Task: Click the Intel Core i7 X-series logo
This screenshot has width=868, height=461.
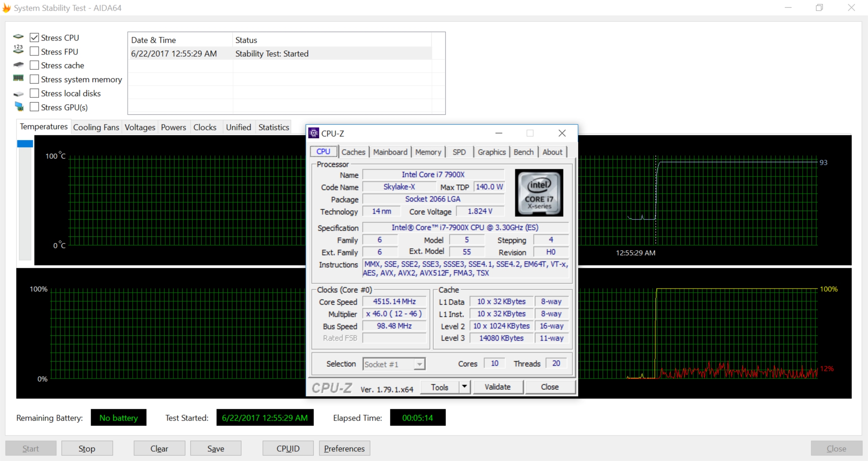Action: [x=539, y=193]
